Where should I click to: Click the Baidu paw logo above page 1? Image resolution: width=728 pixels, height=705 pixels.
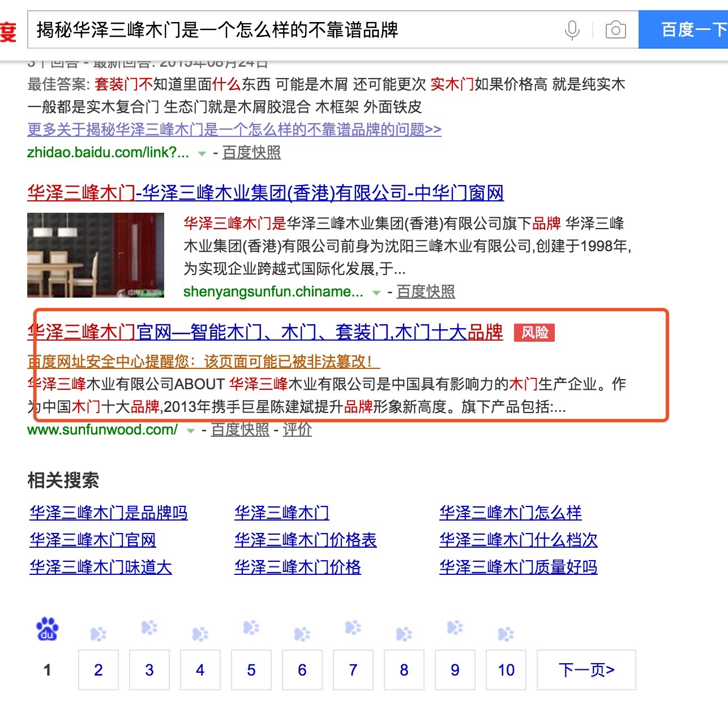click(48, 629)
